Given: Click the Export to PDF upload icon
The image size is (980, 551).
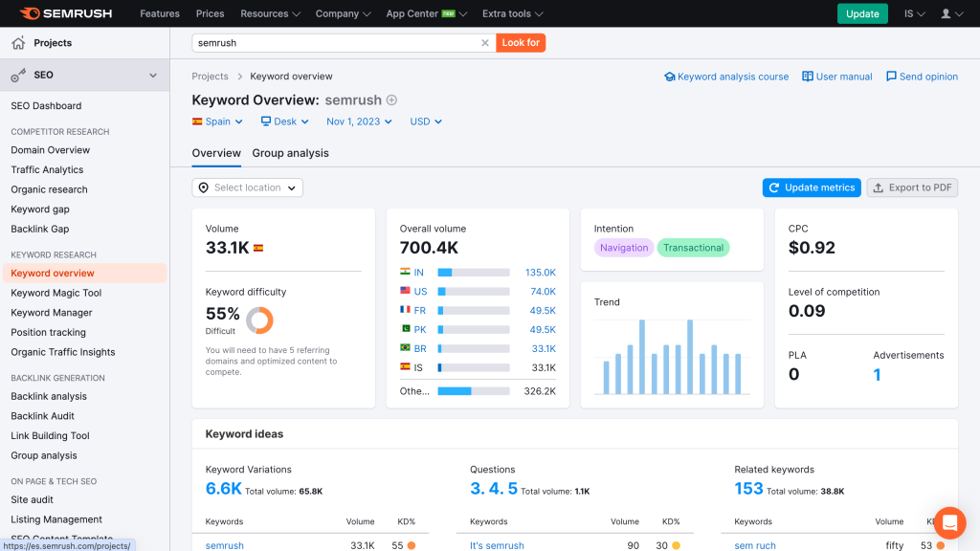Looking at the screenshot, I should [879, 187].
